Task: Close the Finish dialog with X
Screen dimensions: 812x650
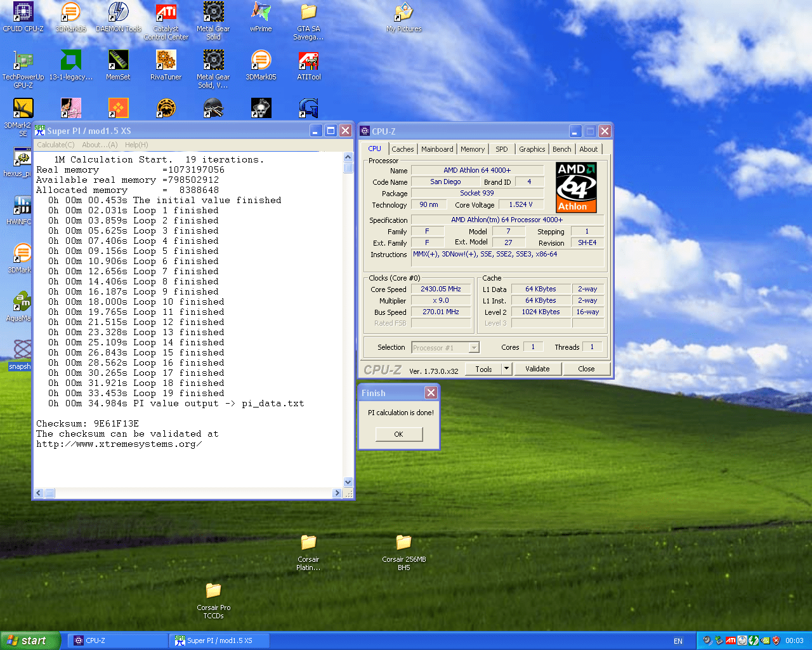Action: click(431, 393)
